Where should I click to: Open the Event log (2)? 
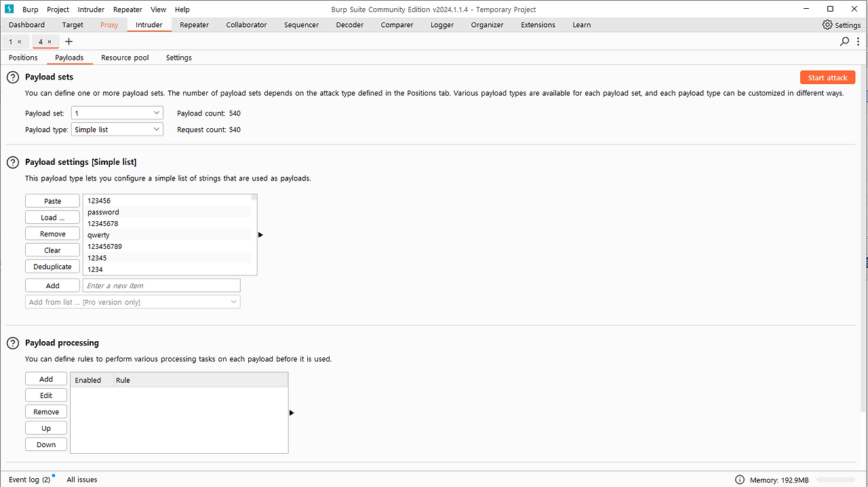(30, 480)
